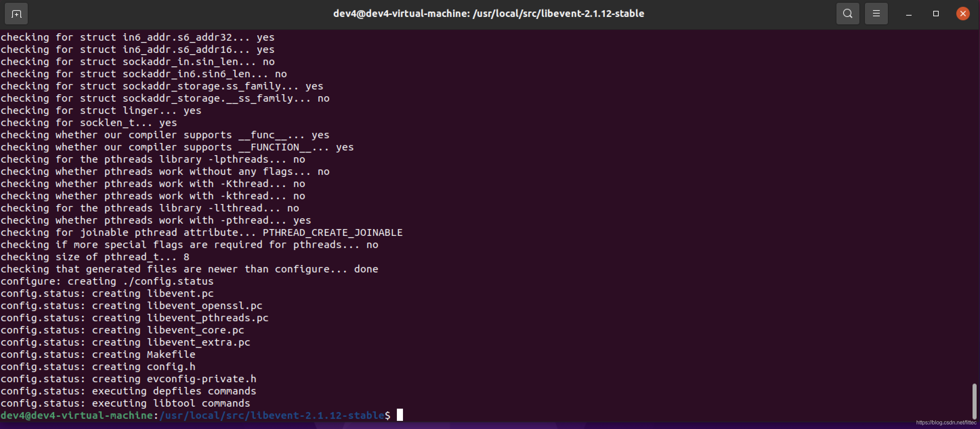This screenshot has height=429, width=980.
Task: Click the window title showing the libevent-2.1.12-stable path
Action: tap(489, 14)
